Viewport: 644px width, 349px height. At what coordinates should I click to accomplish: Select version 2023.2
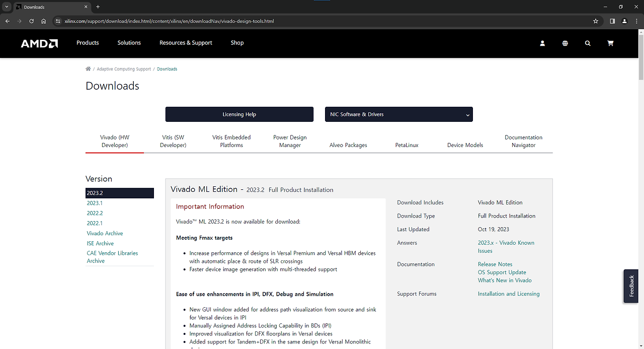pyautogui.click(x=120, y=193)
